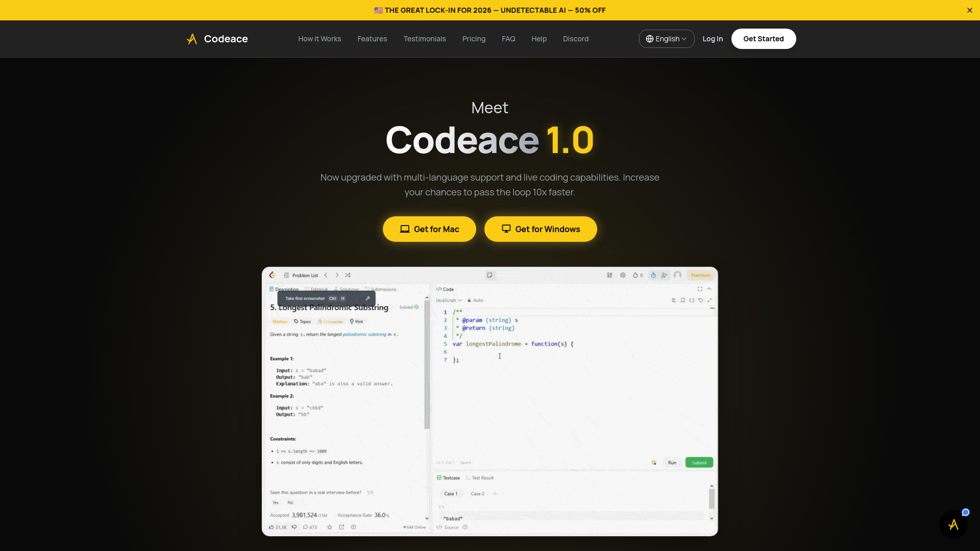This screenshot has height=551, width=980.
Task: Click the bookmark icon in the code editor
Action: 682,300
